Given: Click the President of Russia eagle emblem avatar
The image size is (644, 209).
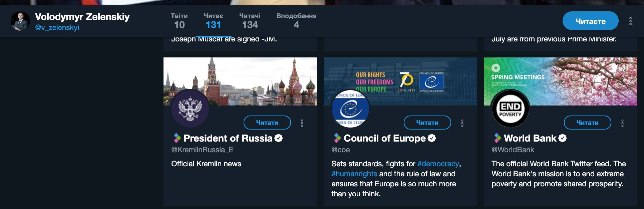Looking at the screenshot, I should pyautogui.click(x=190, y=109).
